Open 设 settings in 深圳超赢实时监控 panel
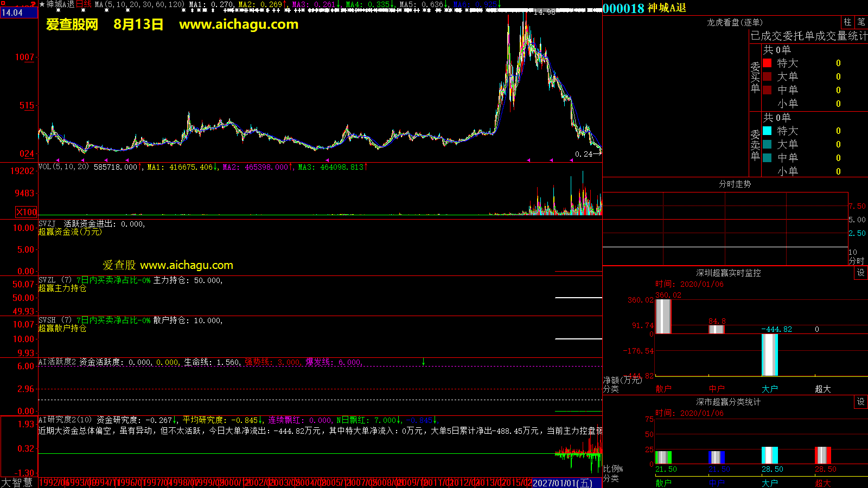This screenshot has height=488, width=868. [x=861, y=273]
